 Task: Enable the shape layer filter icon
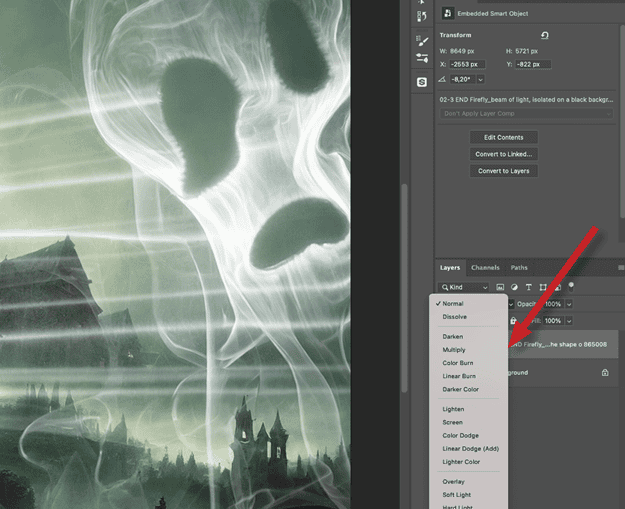tap(542, 287)
